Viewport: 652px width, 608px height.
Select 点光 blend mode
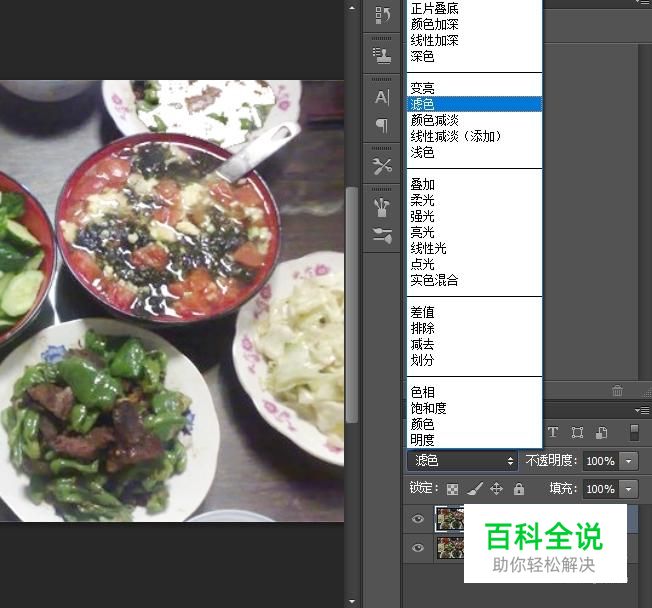474,264
